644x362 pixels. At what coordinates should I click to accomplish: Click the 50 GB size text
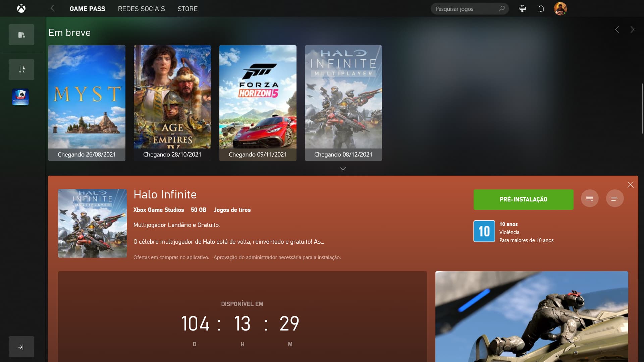pyautogui.click(x=199, y=210)
